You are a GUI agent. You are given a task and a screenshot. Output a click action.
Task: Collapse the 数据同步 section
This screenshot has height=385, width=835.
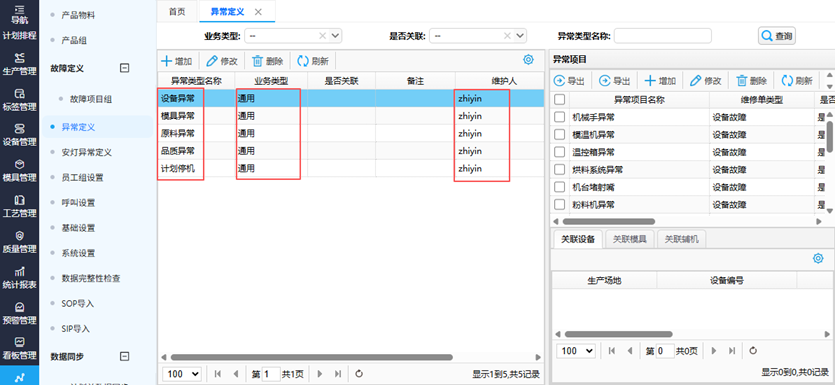[124, 356]
